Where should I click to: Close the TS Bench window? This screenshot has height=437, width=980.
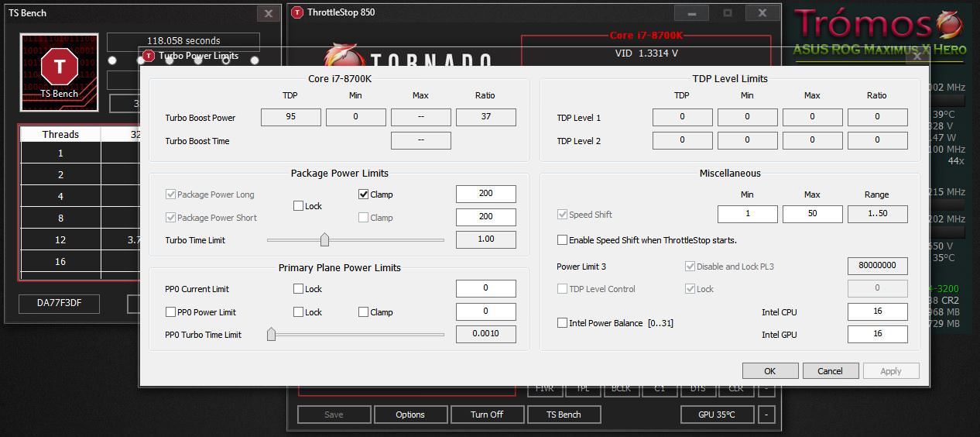click(268, 13)
